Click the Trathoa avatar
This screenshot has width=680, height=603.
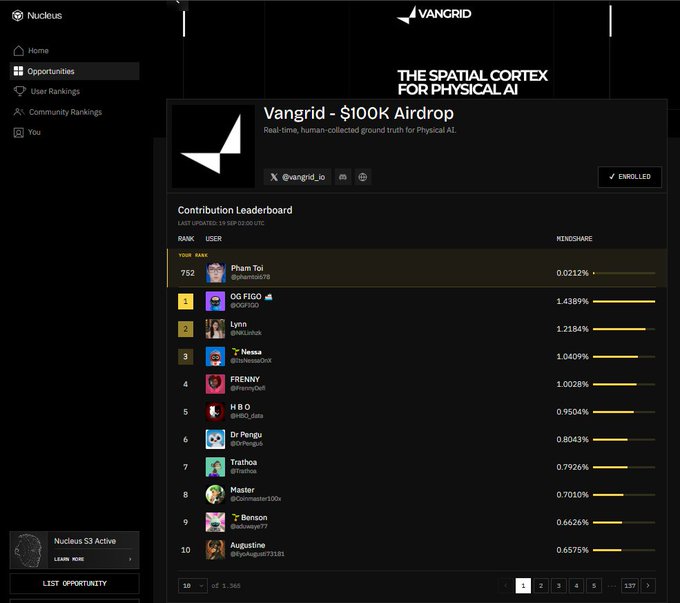[x=215, y=467]
